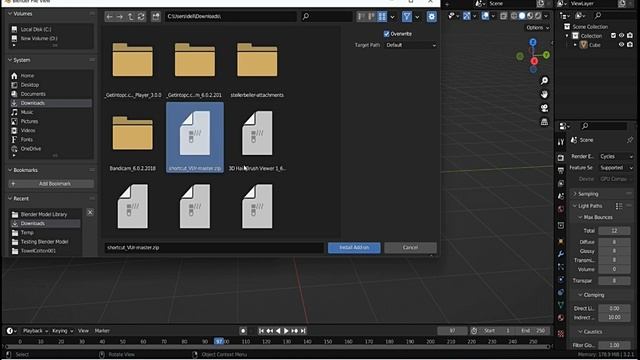Select Desktop in System list
This screenshot has height=360, width=640.
point(29,85)
